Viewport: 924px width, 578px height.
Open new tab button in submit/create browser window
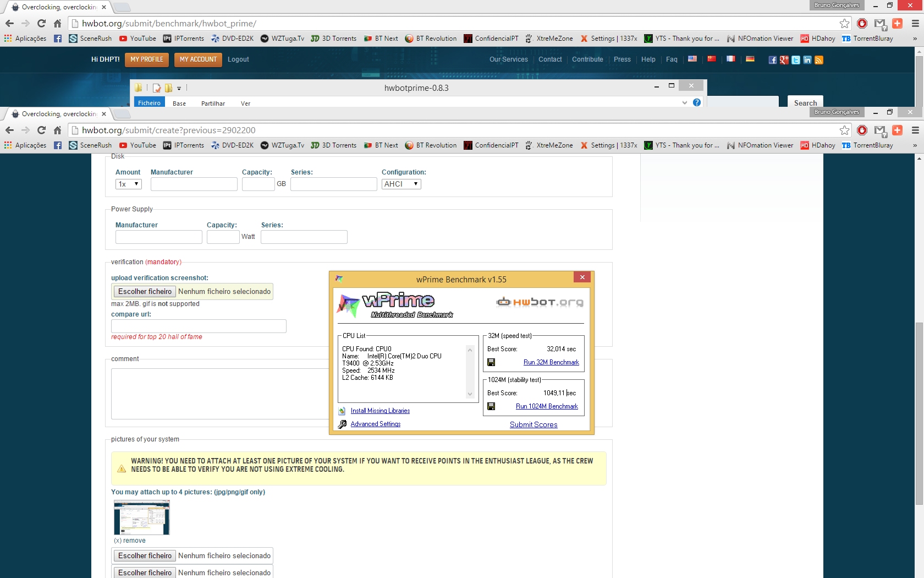point(122,114)
